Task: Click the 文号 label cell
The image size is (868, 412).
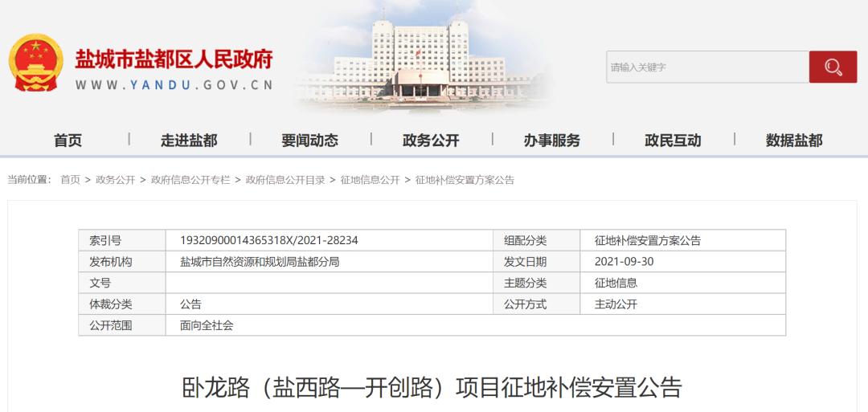Action: coord(122,283)
